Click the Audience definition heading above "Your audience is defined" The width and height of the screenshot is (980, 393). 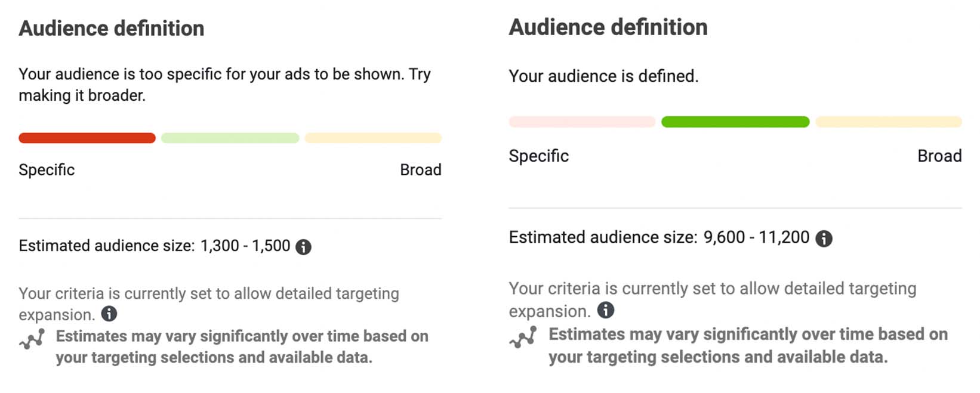608,27
